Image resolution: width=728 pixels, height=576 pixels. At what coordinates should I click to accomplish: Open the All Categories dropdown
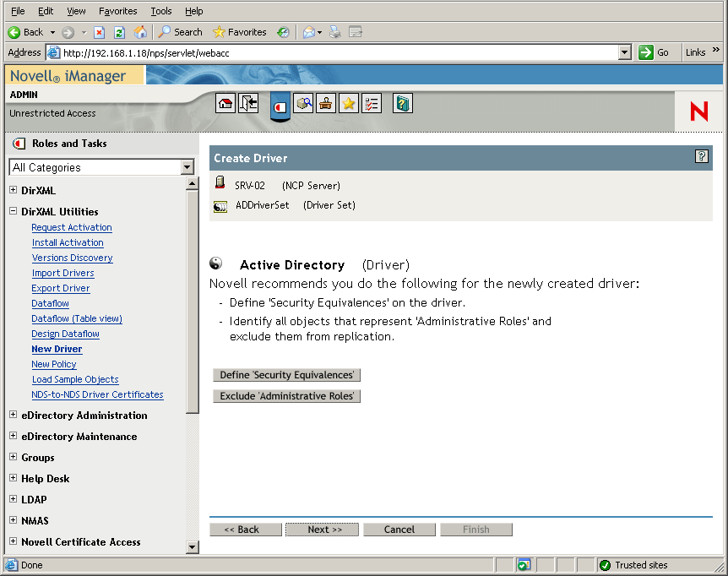(x=186, y=167)
